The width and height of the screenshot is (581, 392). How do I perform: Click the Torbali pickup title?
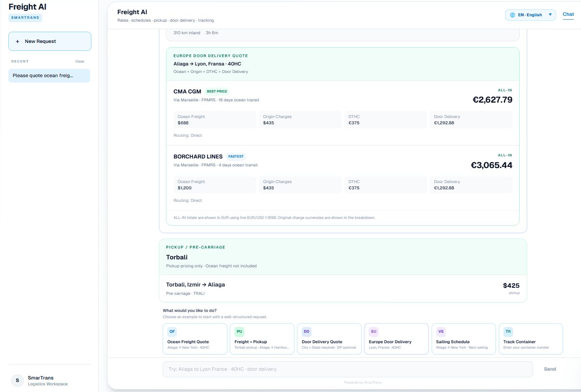[177, 257]
